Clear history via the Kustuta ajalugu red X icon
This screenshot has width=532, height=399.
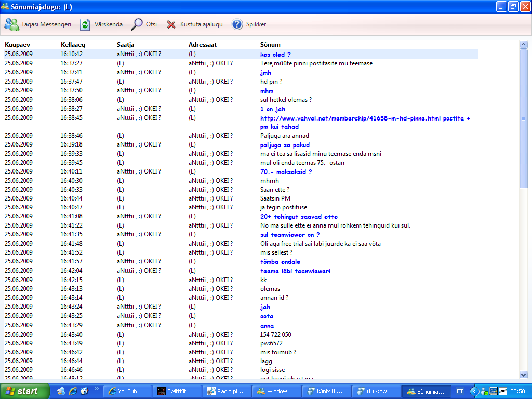170,24
